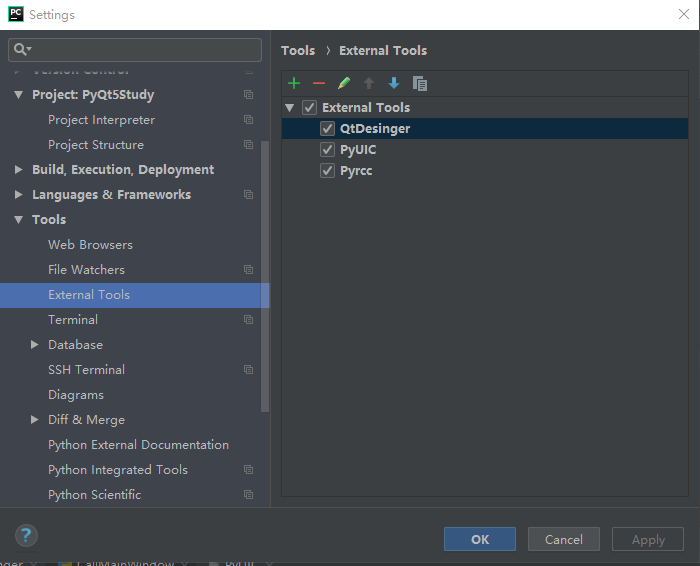This screenshot has width=700, height=566.
Task: Close the Settings dialog window
Action: (683, 14)
